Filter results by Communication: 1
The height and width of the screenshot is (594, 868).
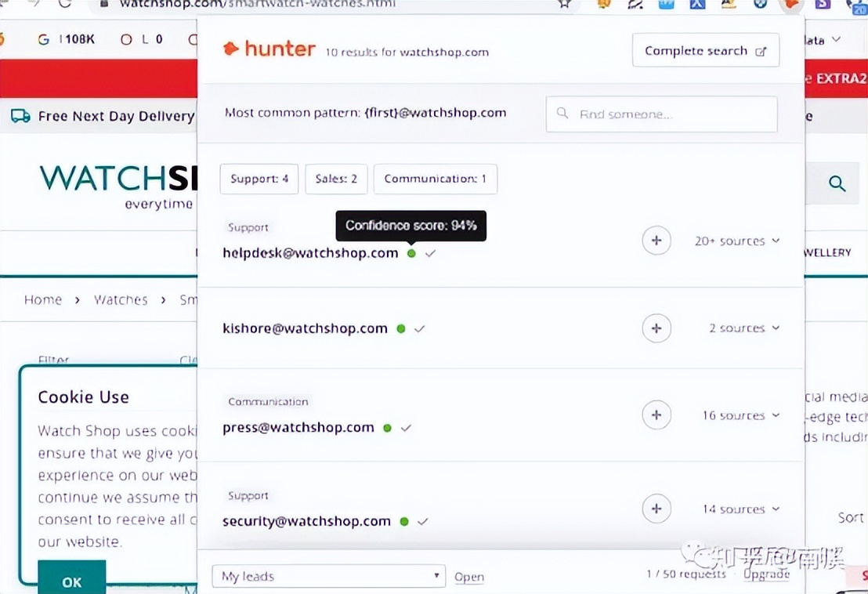(435, 179)
